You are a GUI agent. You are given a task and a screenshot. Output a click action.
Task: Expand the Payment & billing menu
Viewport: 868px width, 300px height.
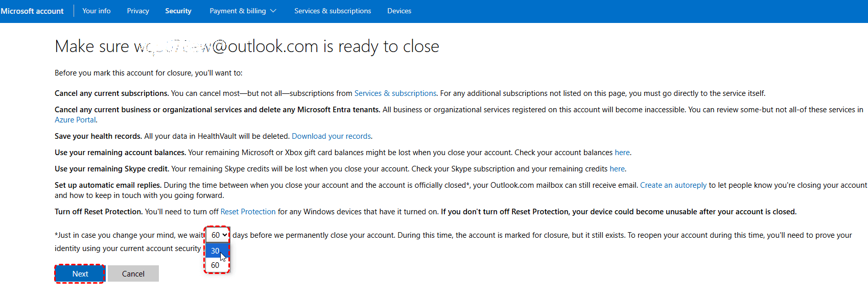pos(238,11)
